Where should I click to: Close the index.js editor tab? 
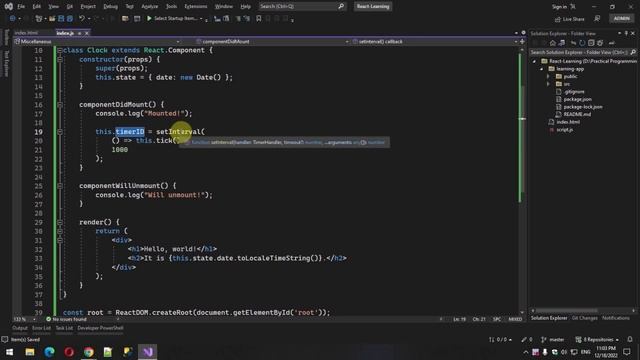point(87,33)
